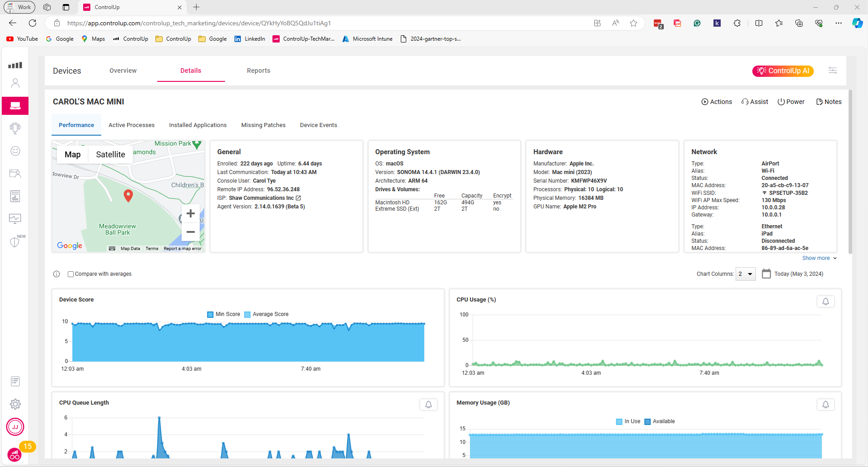Click the filter settings icon near ControlUp AI

click(x=832, y=71)
